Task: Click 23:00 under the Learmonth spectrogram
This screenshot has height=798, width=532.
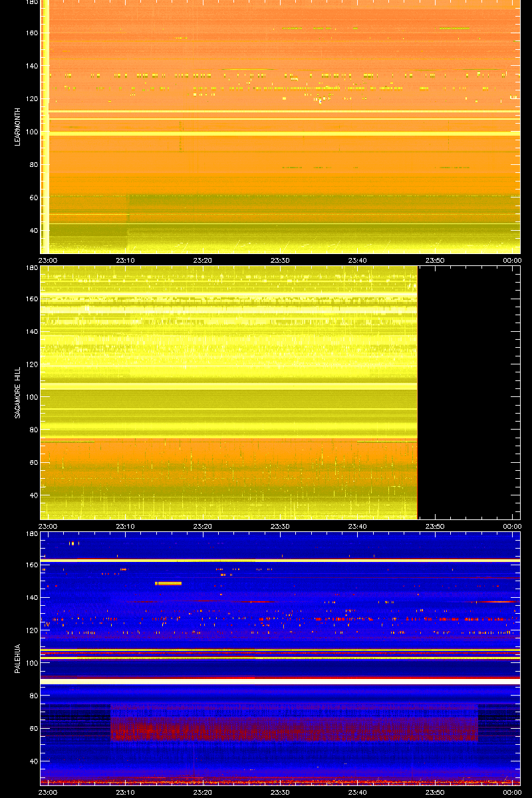Action: pyautogui.click(x=48, y=261)
